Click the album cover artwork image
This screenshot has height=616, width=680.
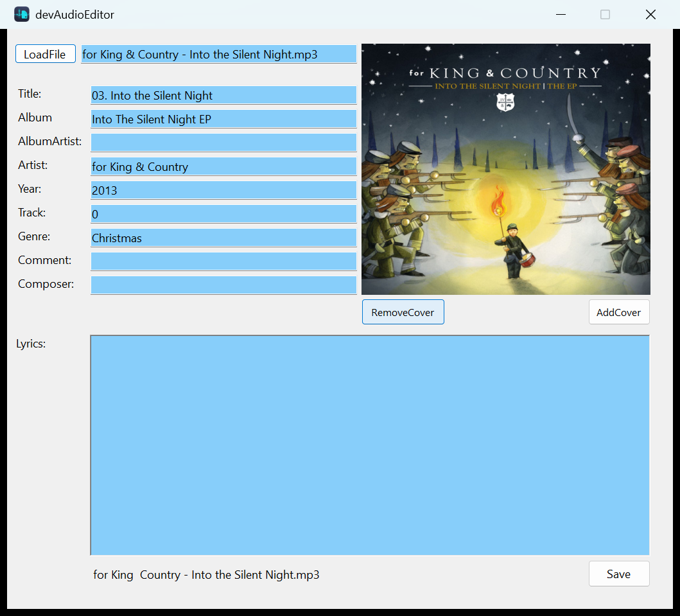pyautogui.click(x=505, y=169)
